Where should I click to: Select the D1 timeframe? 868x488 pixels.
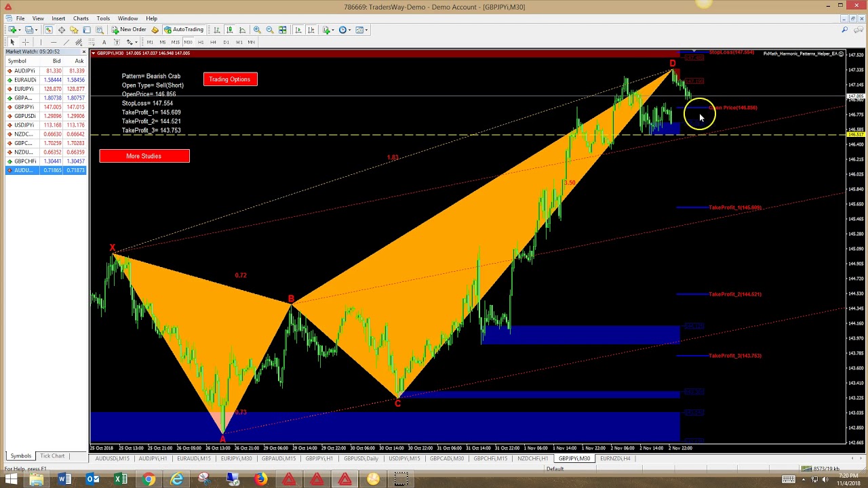(226, 42)
